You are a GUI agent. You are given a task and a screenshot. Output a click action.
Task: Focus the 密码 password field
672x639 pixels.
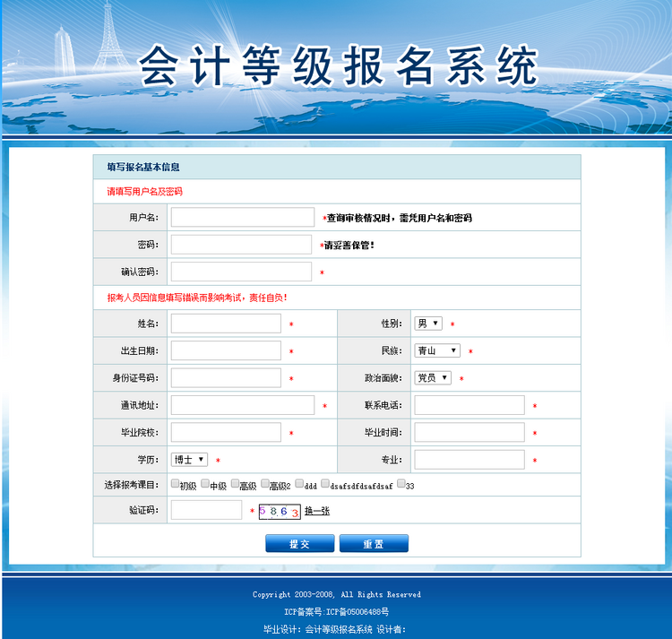[241, 245]
